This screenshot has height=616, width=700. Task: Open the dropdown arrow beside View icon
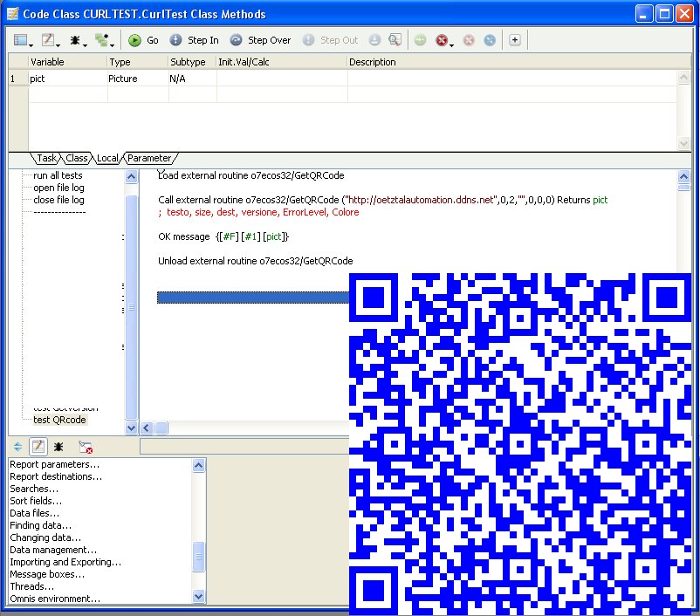[31, 45]
